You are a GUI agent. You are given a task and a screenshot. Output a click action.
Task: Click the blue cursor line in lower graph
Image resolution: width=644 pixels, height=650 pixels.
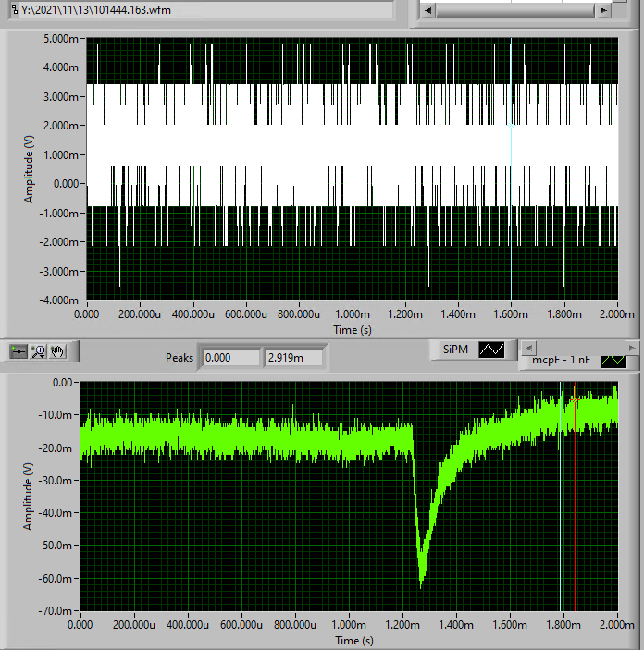[x=562, y=499]
